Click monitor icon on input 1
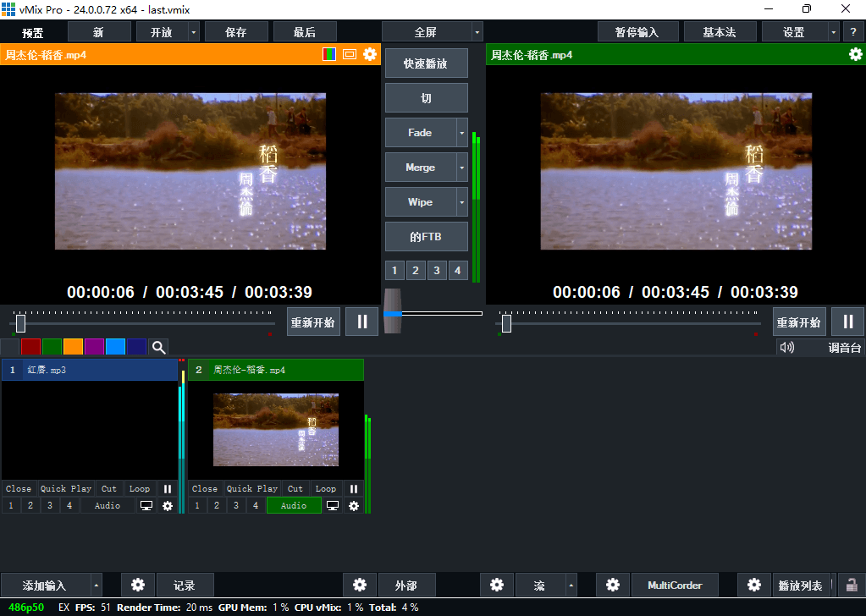The height and width of the screenshot is (616, 866). [x=146, y=506]
